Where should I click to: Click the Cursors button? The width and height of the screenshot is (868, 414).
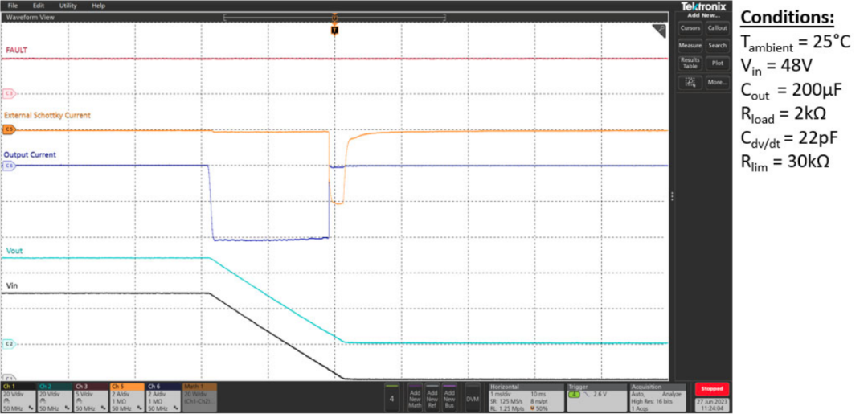pyautogui.click(x=690, y=28)
